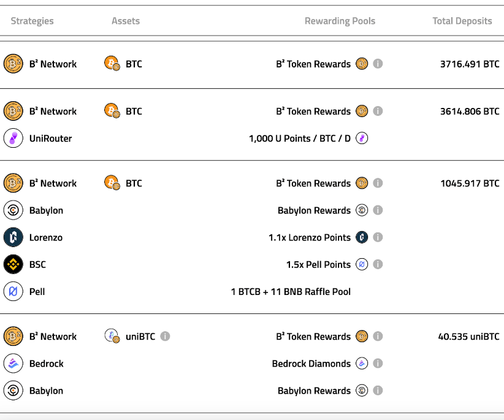Sort by the Total Deposits column header
This screenshot has width=504, height=420.
point(462,21)
